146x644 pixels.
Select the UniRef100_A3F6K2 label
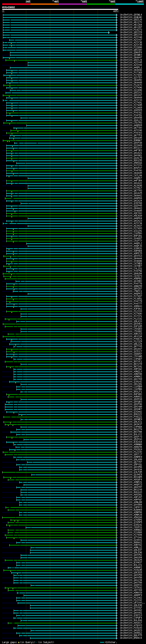(131, 309)
